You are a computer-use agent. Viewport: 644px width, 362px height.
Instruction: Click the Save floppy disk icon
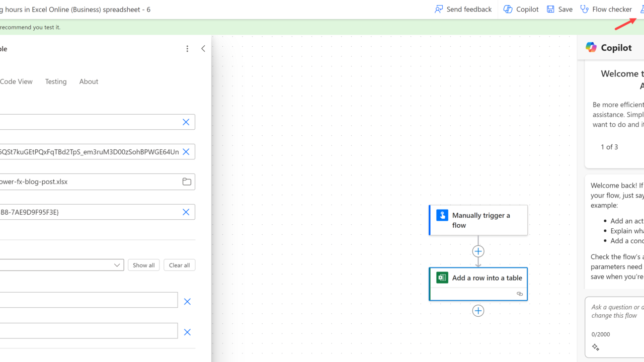coord(551,9)
